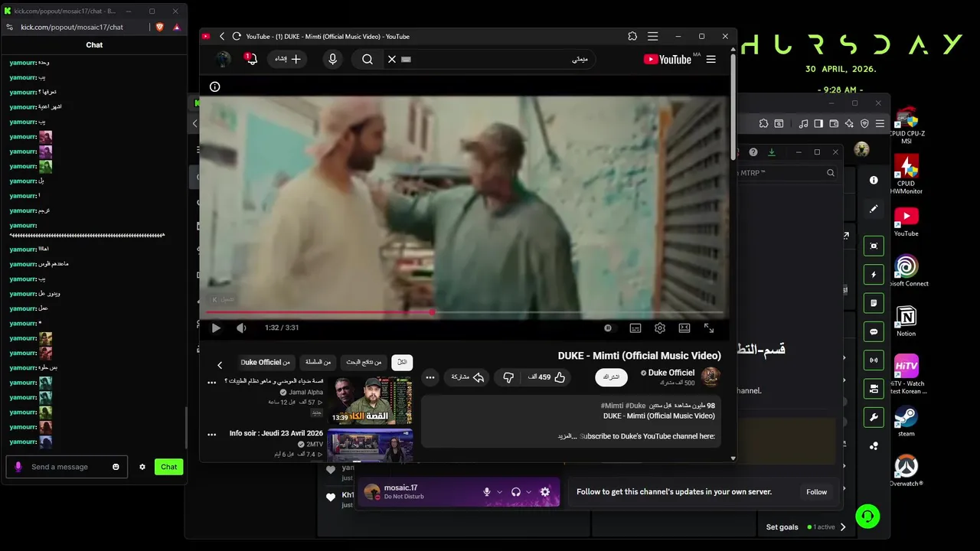This screenshot has width=980, height=551.
Task: Deafen headphones in Discord user panel
Action: pyautogui.click(x=515, y=492)
